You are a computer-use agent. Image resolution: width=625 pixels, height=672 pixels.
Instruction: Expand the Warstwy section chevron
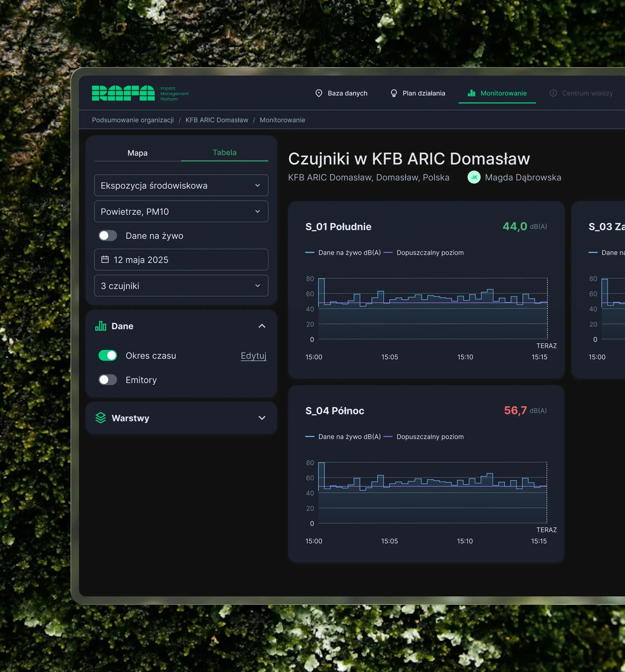[262, 418]
